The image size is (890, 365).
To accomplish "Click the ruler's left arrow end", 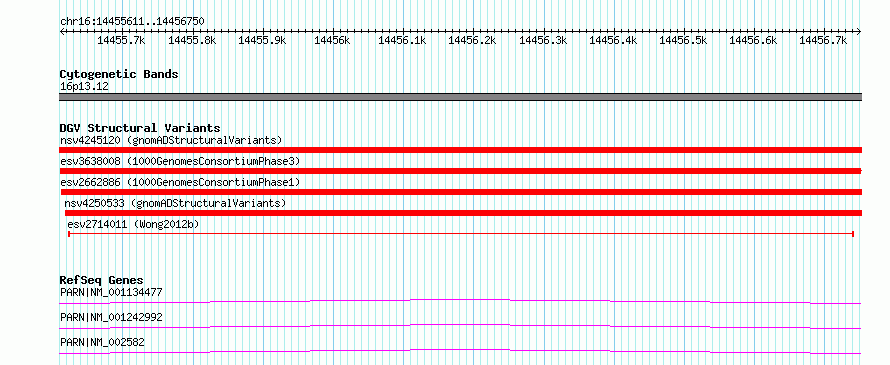I will pyautogui.click(x=62, y=31).
